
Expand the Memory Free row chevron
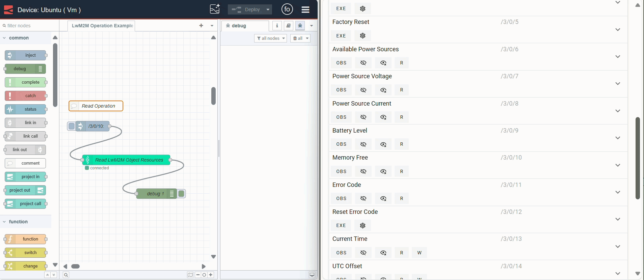pyautogui.click(x=618, y=165)
